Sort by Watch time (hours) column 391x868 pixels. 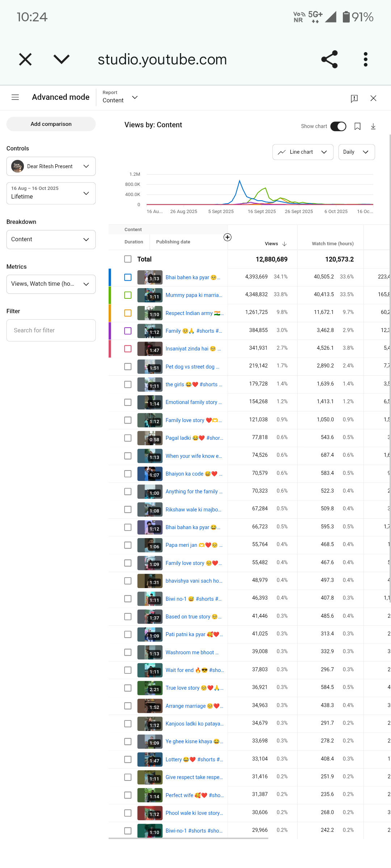[x=332, y=244]
